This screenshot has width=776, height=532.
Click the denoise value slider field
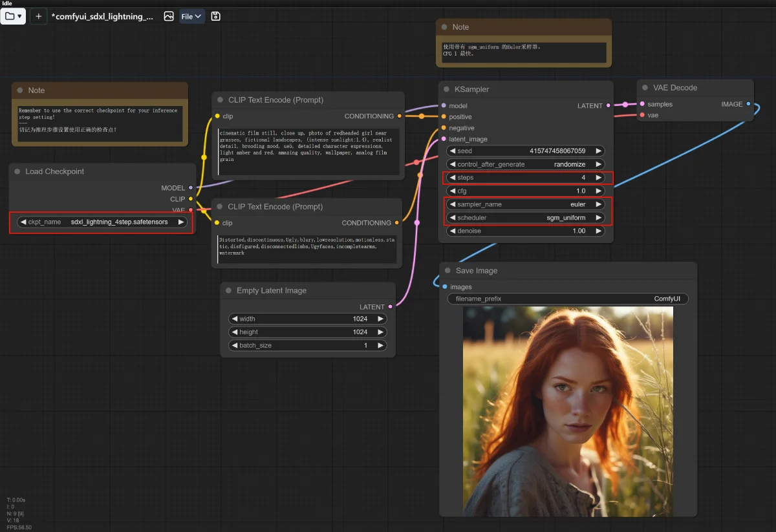coord(526,231)
